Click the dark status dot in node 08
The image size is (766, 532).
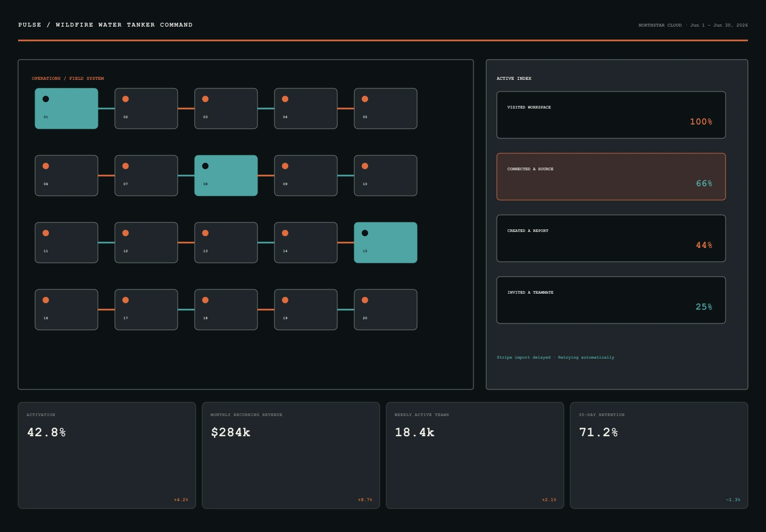[x=205, y=166]
